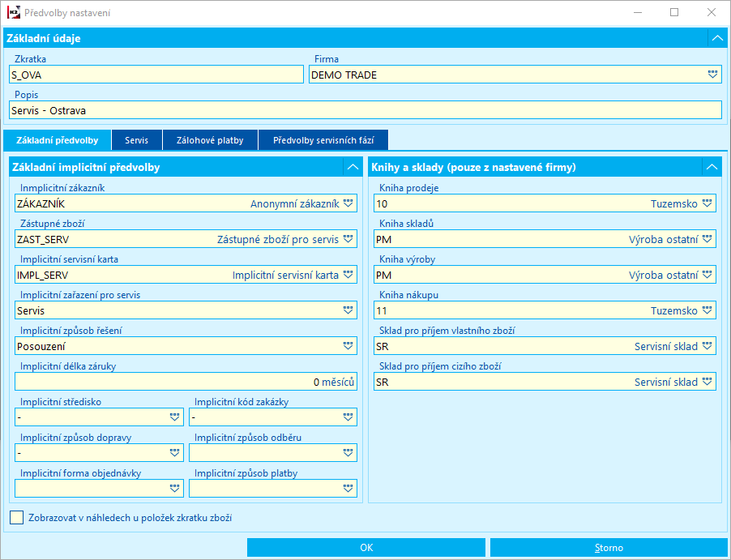Click SR in Sklad pro příjem cizího zboží
Viewport: 731px width, 560px height.
[383, 383]
